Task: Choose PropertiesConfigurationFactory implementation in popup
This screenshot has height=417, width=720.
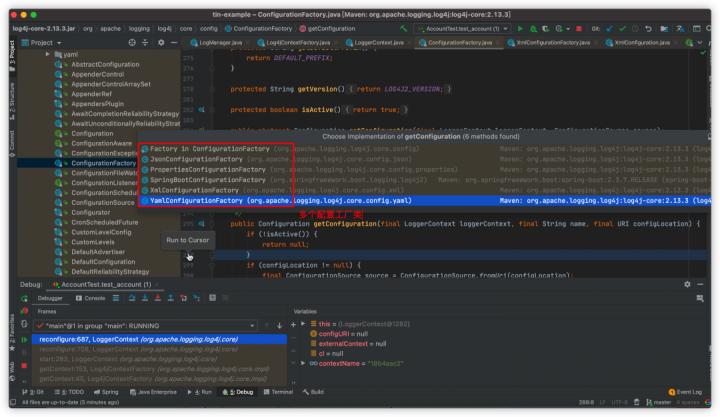Action: [x=425, y=169]
